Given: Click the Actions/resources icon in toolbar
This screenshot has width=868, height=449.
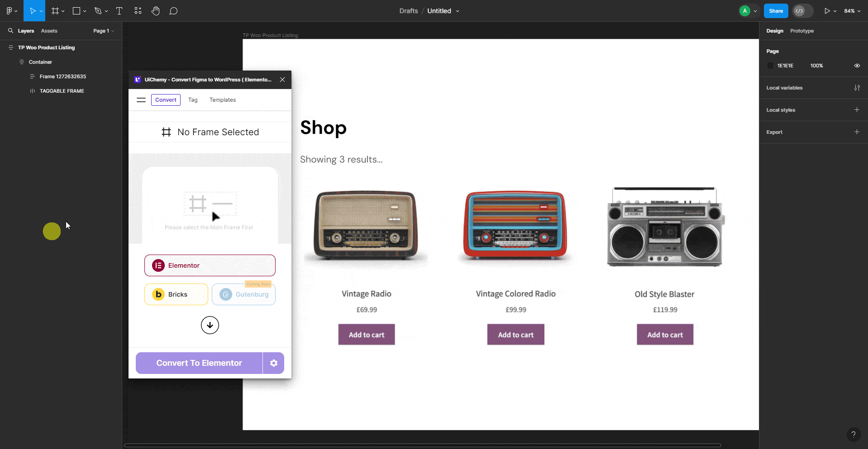Looking at the screenshot, I should pos(138,10).
